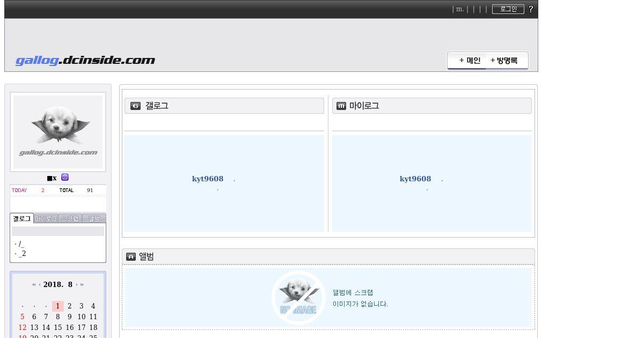Click the 앨범에 스크랩 message text

click(x=353, y=293)
